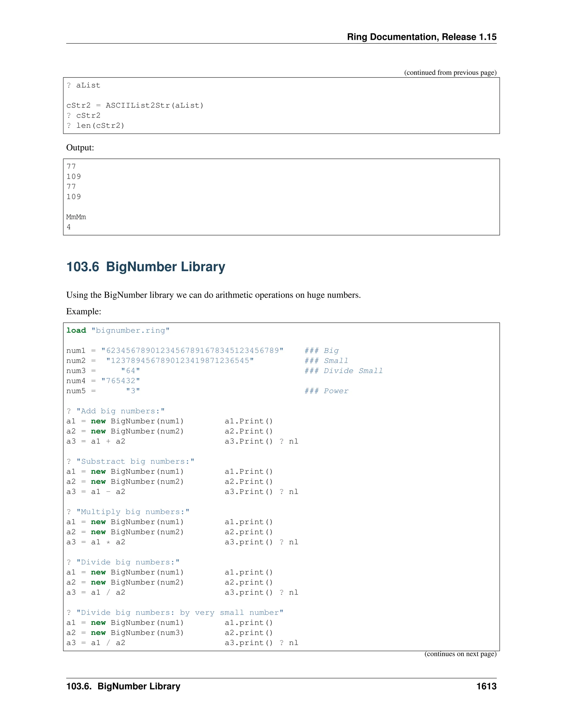
Task: Click the a3 = a1 + a2 expression
Action: click(x=96, y=441)
